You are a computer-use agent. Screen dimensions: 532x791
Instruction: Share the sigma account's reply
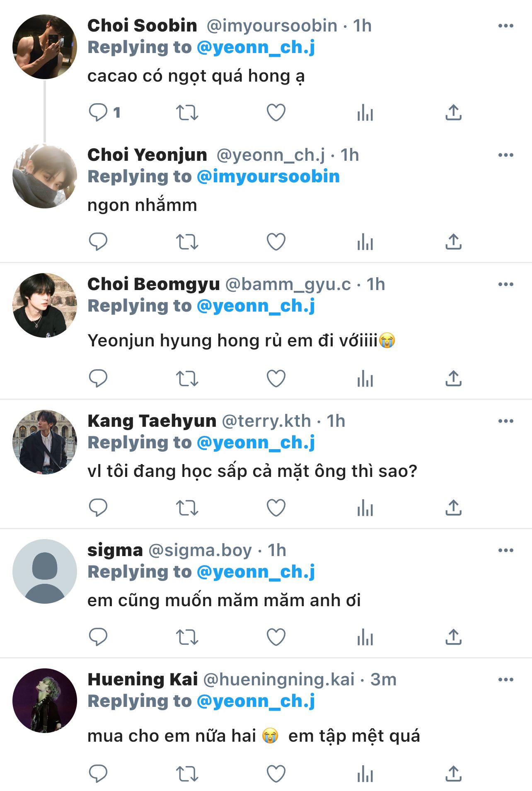tap(453, 637)
